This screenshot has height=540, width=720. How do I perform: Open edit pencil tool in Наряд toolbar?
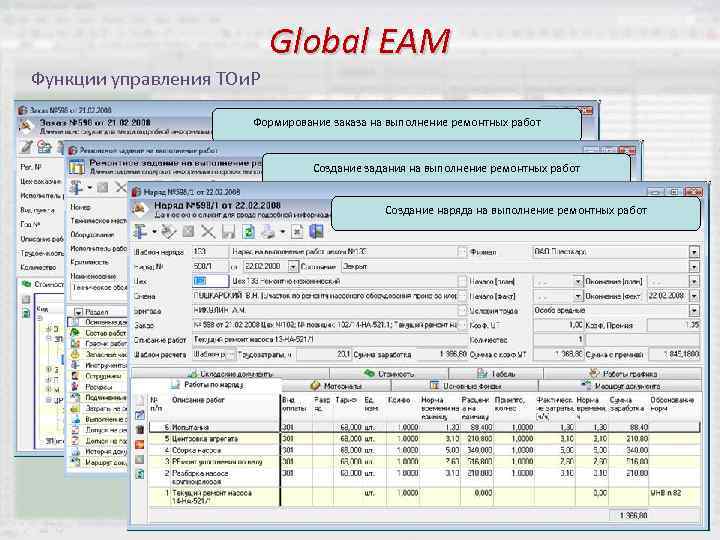click(169, 231)
